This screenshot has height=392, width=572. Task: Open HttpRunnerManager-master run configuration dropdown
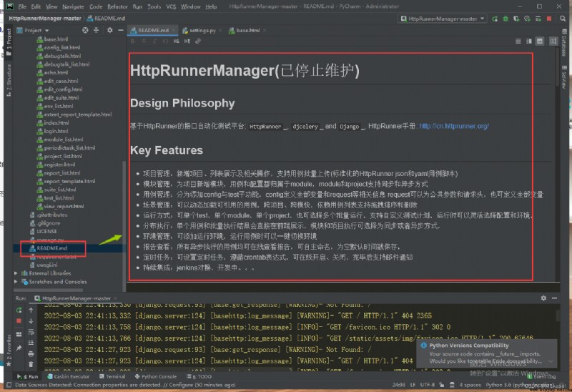pos(443,19)
